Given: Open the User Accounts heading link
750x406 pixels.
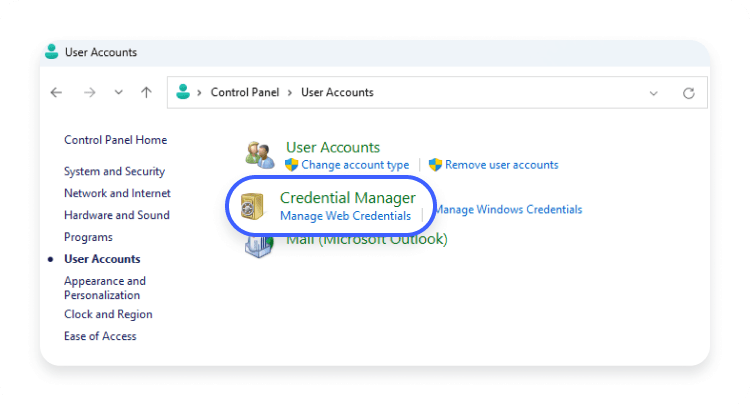Looking at the screenshot, I should coord(333,147).
